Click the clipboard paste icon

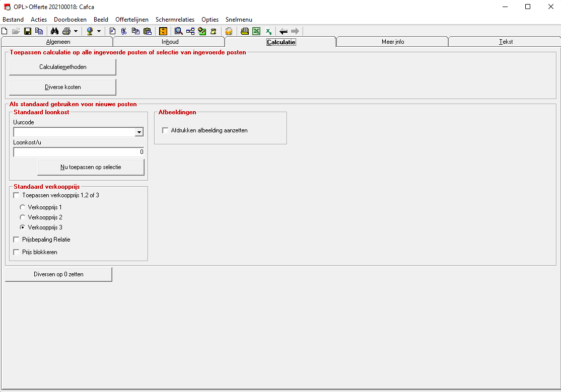coord(148,31)
